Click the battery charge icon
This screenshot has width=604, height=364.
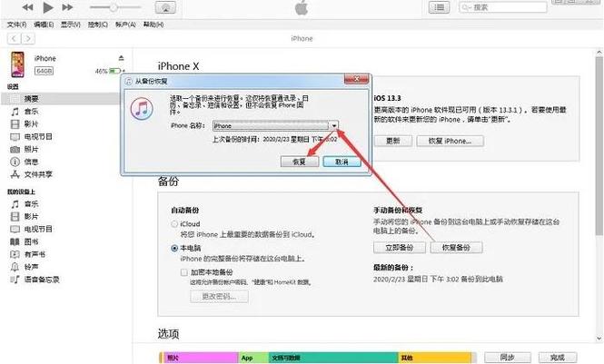[x=114, y=71]
